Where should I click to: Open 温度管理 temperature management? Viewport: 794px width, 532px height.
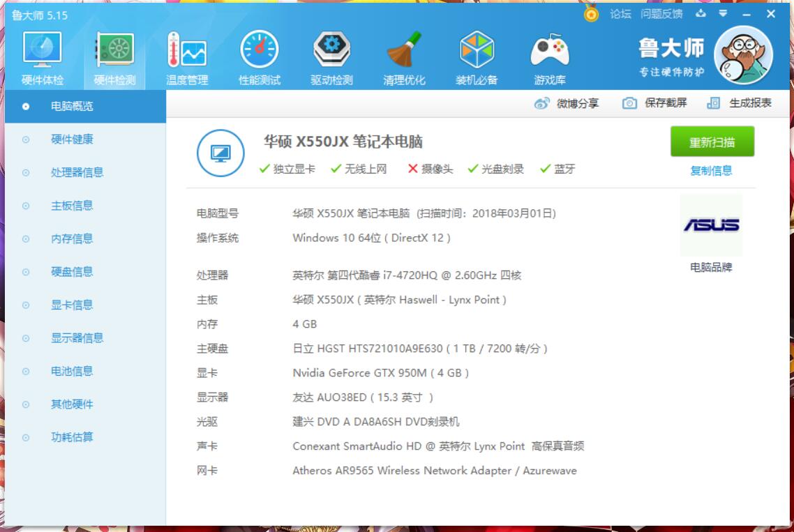(x=187, y=58)
